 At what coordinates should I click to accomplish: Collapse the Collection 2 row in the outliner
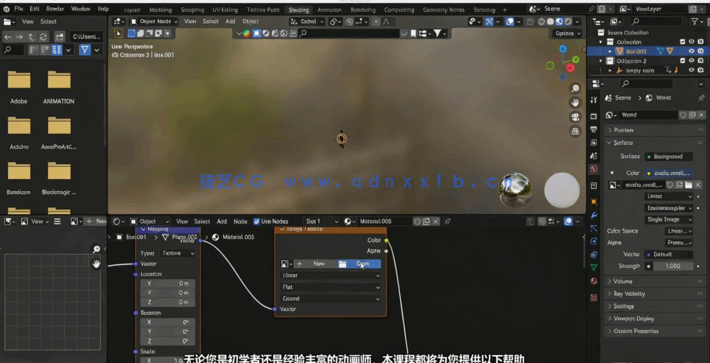click(601, 61)
